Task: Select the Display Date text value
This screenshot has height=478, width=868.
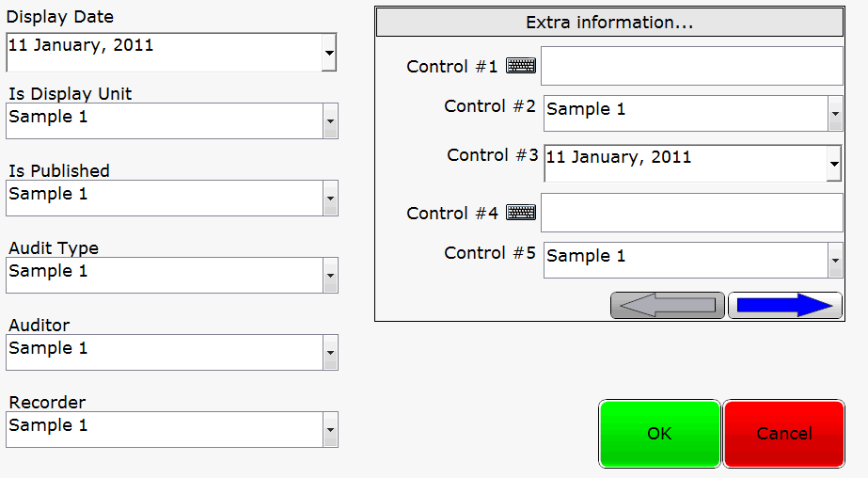Action: 81,45
